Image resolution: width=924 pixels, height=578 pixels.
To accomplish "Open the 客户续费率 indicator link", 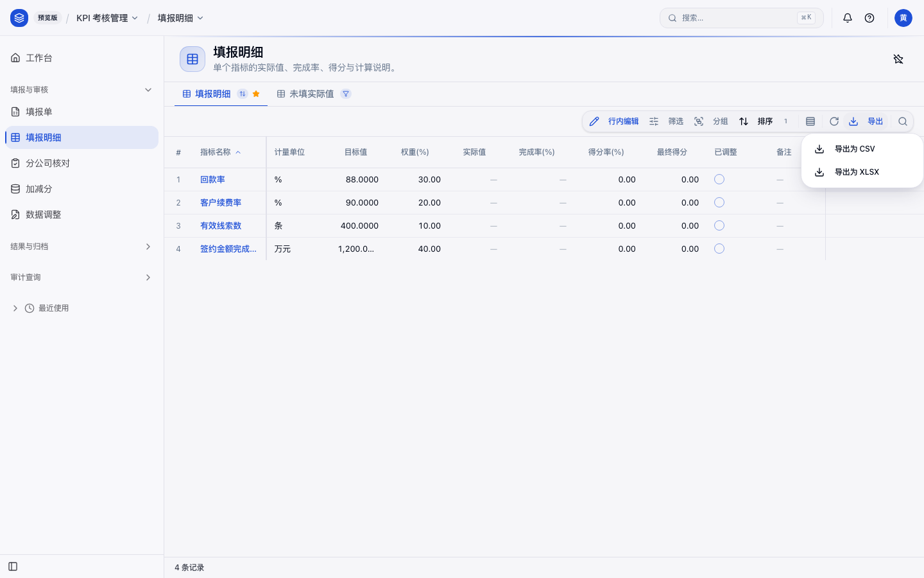I will coord(221,203).
